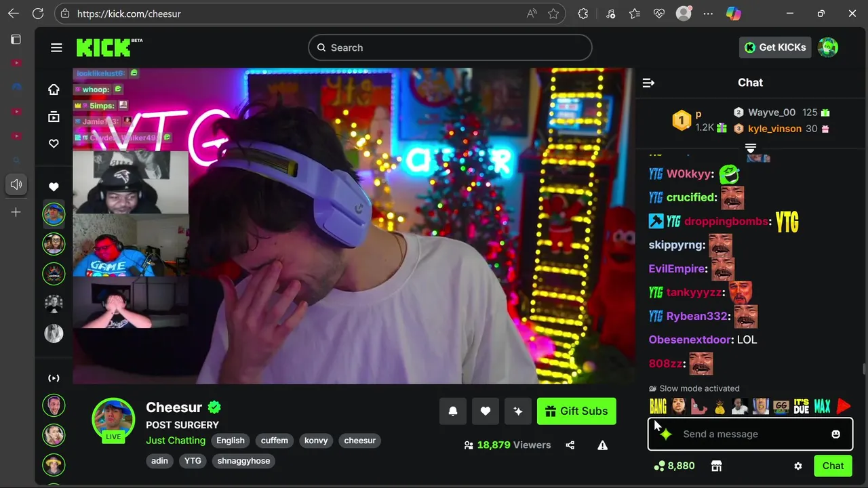Click the chat scrollbar thumb
This screenshot has height=488, width=868.
[x=864, y=369]
